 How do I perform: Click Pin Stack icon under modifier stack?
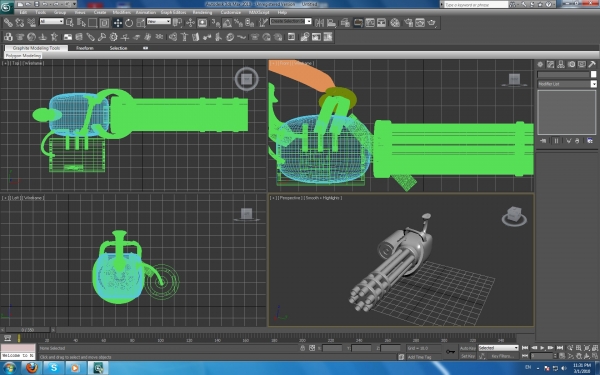coord(543,141)
